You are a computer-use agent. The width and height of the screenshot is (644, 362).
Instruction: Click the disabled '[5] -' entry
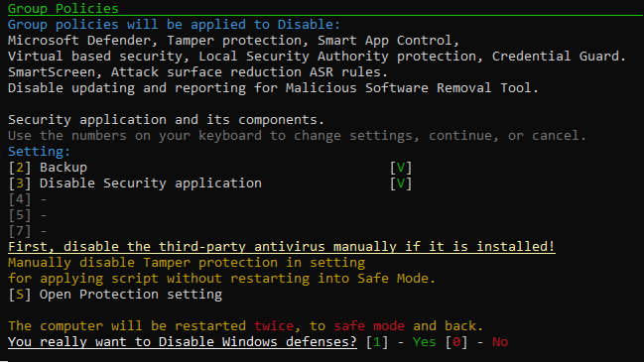click(x=28, y=215)
